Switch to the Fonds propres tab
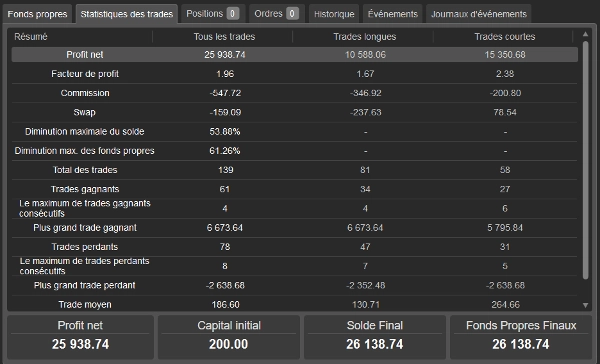This screenshot has width=600, height=364. [x=37, y=14]
